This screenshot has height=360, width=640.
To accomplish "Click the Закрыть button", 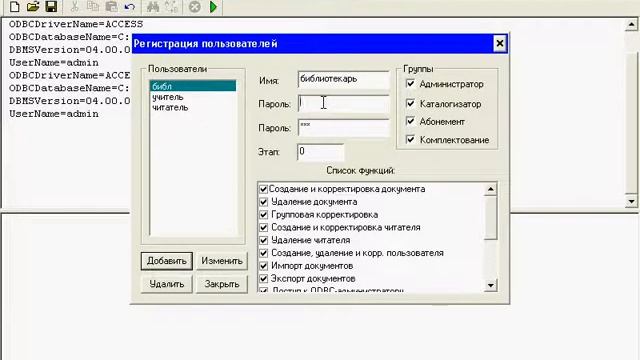I will (x=222, y=284).
